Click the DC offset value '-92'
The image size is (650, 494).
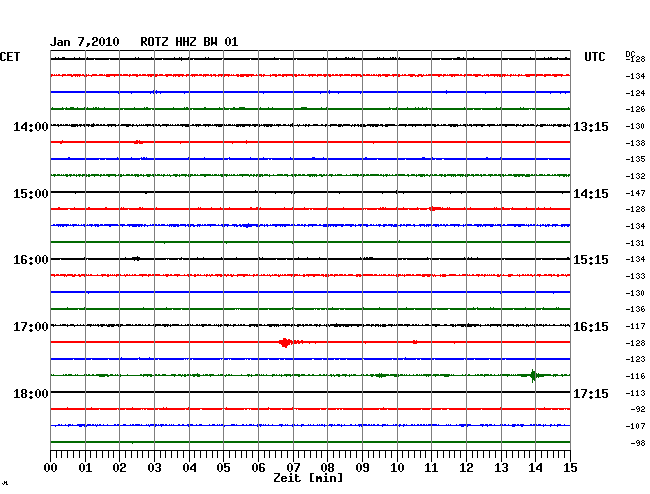click(638, 409)
